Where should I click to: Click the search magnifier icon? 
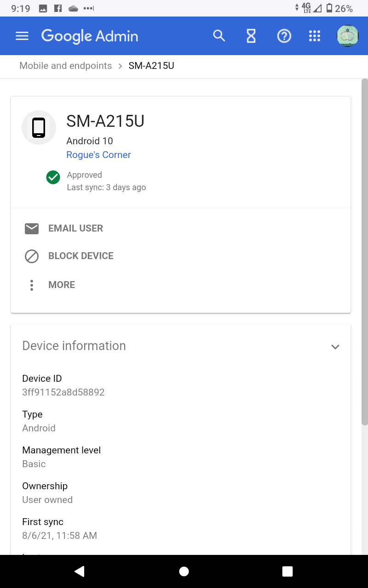pyautogui.click(x=219, y=36)
